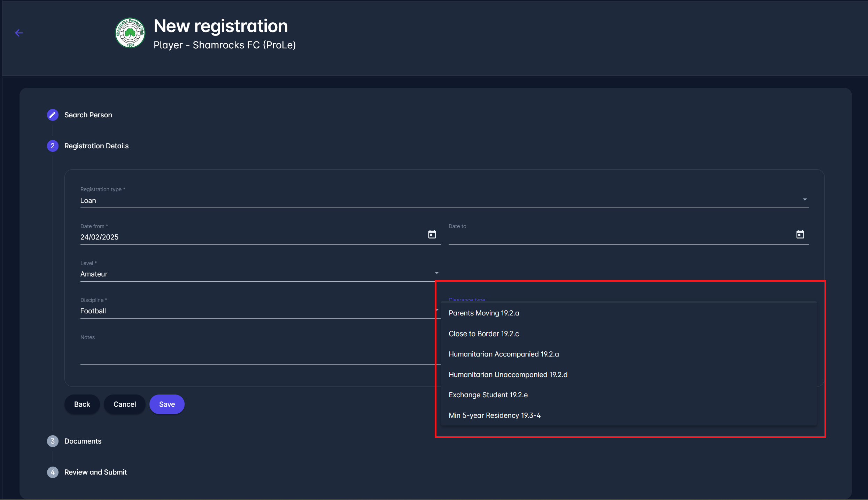The height and width of the screenshot is (500, 868).
Task: Click the Shamrocks FC club logo
Action: [130, 33]
